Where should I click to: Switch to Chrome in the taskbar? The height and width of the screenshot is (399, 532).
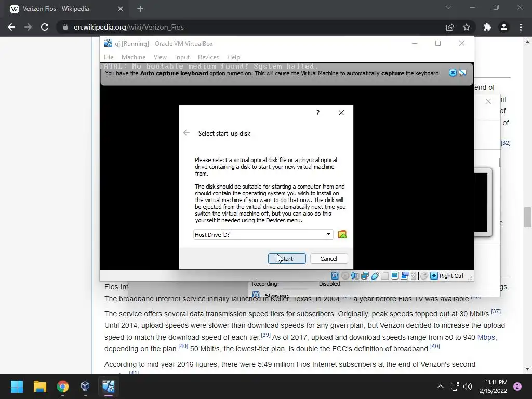click(63, 387)
